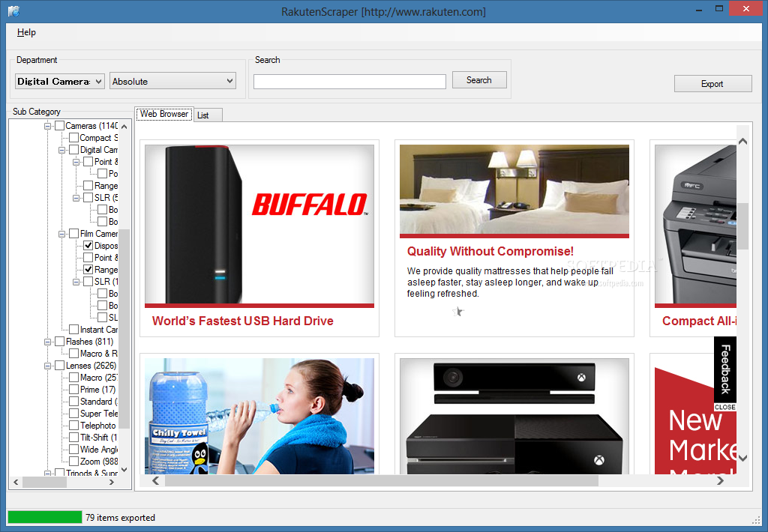This screenshot has height=532, width=768.
Task: Click the Buffalo hard drive image
Action: (259, 224)
